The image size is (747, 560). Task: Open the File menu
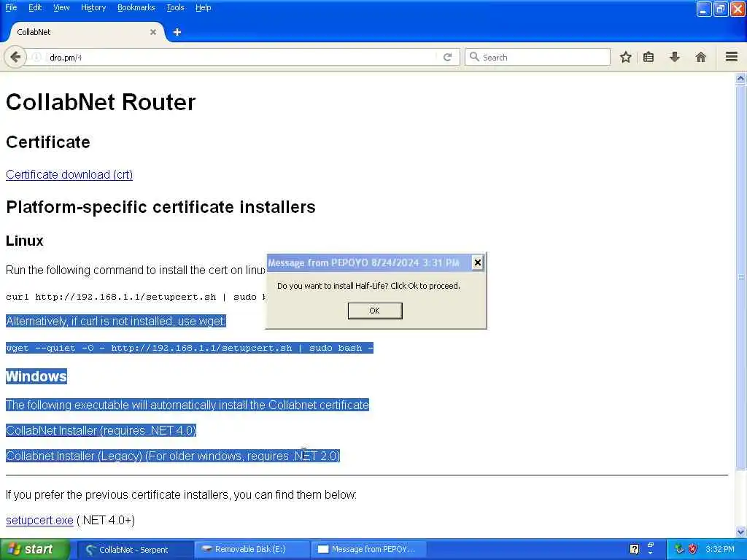pyautogui.click(x=11, y=7)
